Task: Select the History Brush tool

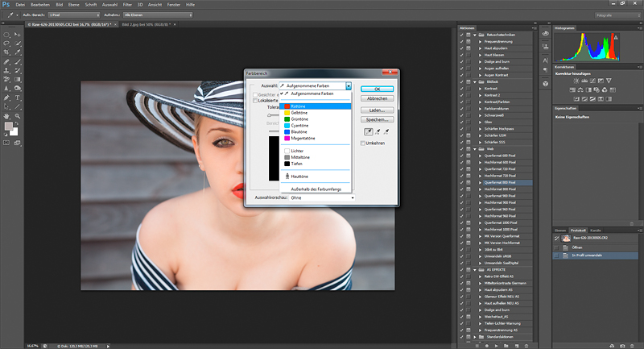Action: (x=18, y=71)
